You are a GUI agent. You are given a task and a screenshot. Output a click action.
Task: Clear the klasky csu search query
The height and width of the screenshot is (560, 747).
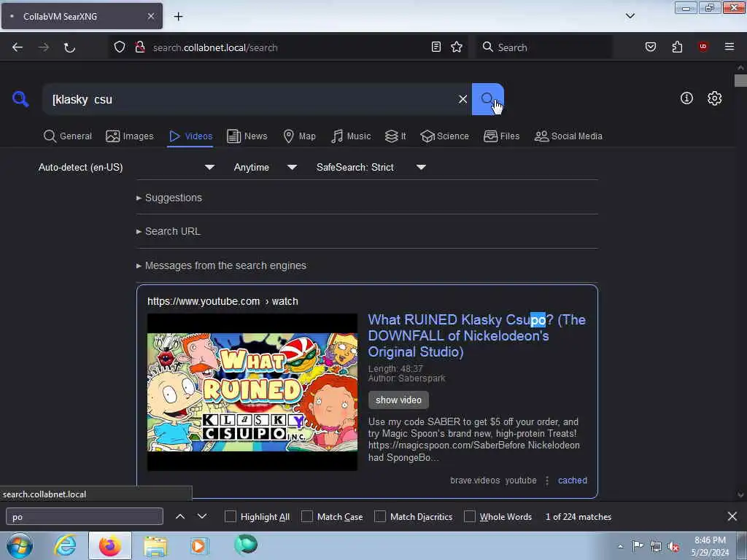click(x=462, y=99)
